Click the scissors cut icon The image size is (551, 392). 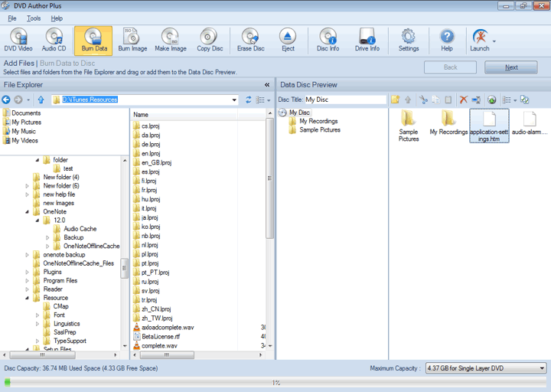422,100
